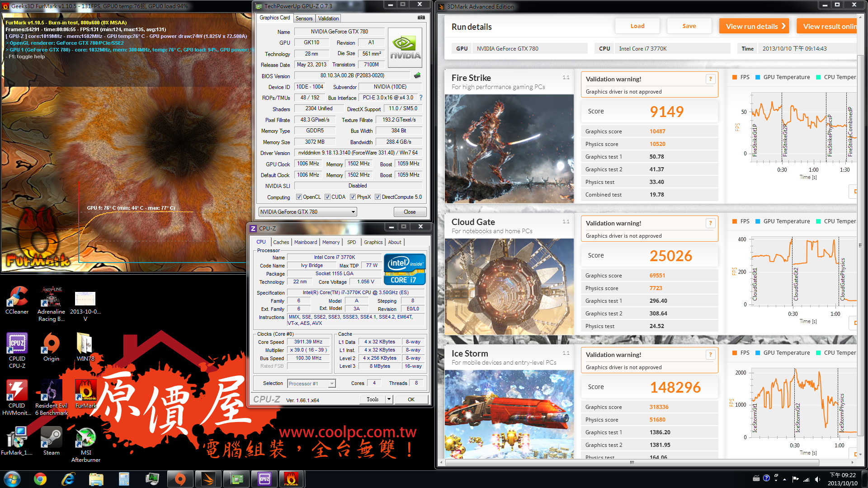This screenshot has width=868, height=488.
Task: Open the About tab in CPU-Z
Action: tap(395, 242)
